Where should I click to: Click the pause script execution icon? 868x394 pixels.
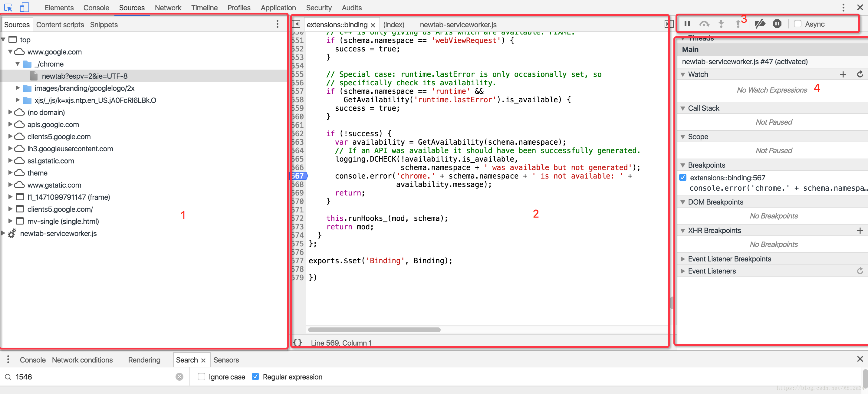click(687, 24)
